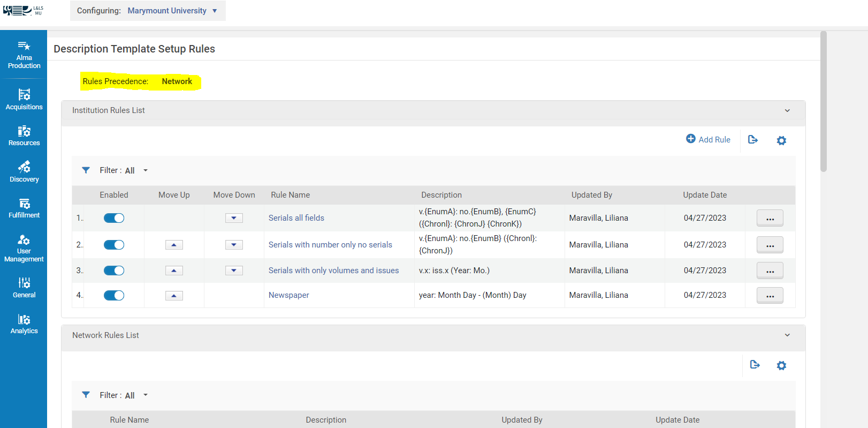
Task: Open Serials with number only no serials
Action: (330, 245)
